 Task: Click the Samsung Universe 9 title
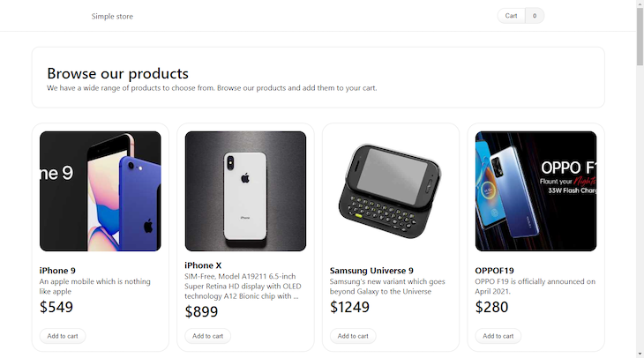(x=371, y=271)
